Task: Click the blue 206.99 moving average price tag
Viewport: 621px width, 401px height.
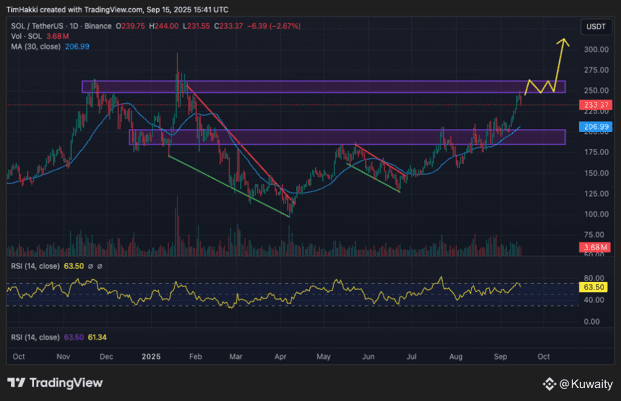Action: click(595, 128)
